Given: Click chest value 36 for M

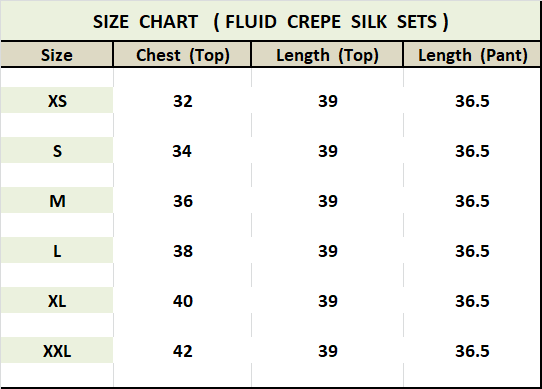Looking at the screenshot, I should [183, 201].
